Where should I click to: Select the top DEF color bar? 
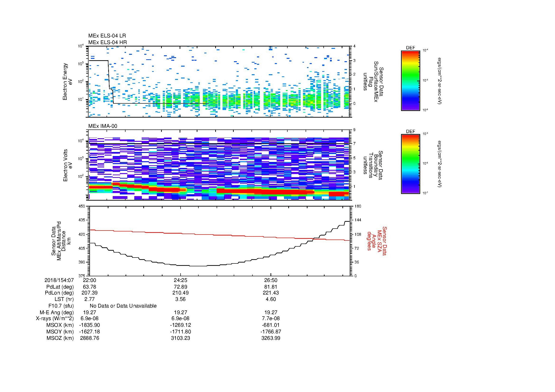pyautogui.click(x=410, y=80)
